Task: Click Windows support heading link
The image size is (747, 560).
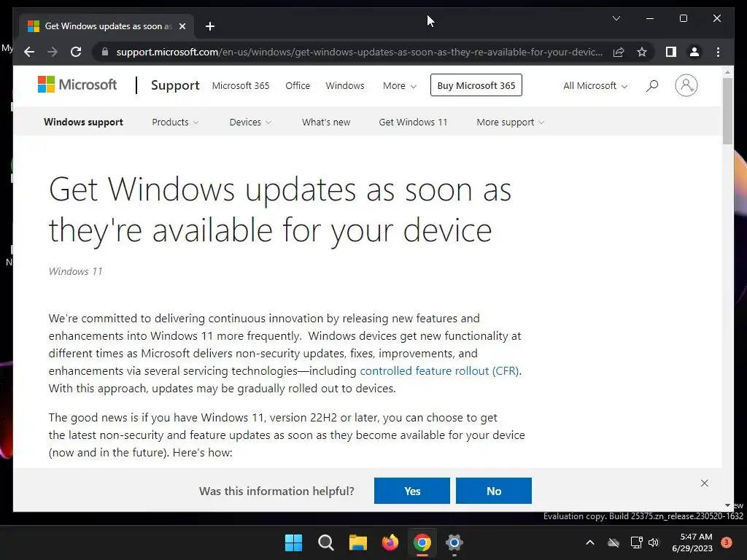Action: click(83, 122)
